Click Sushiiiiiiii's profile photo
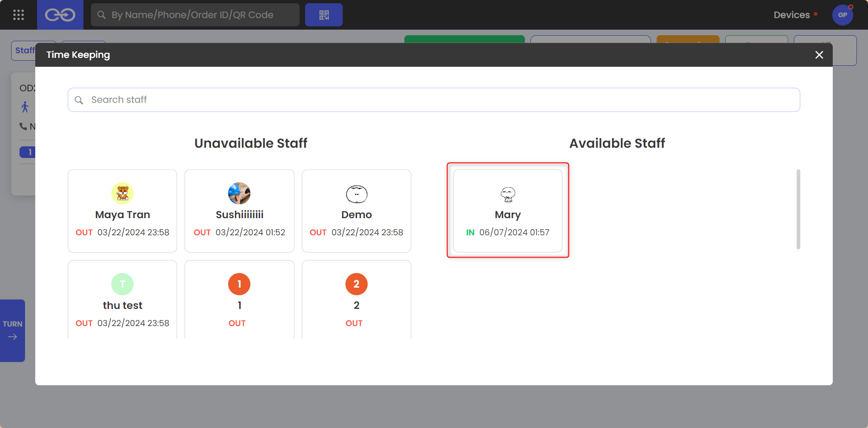This screenshot has height=428, width=868. pos(239,193)
